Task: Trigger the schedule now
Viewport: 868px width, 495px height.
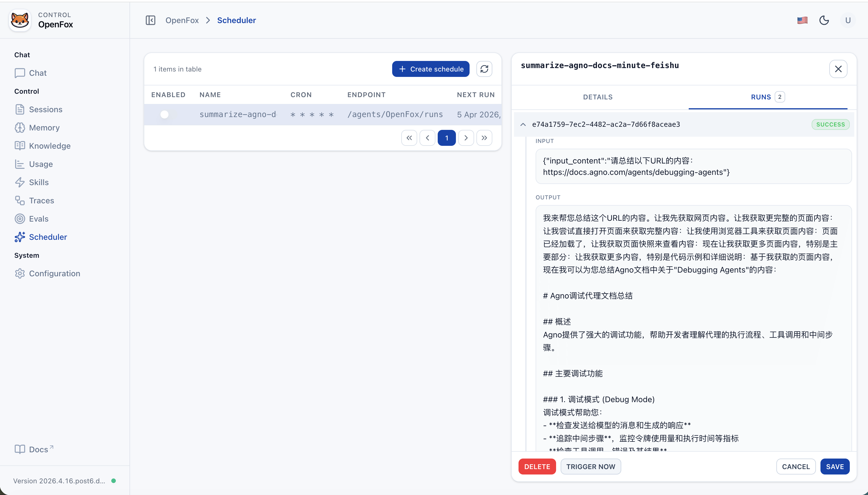Action: [591, 466]
